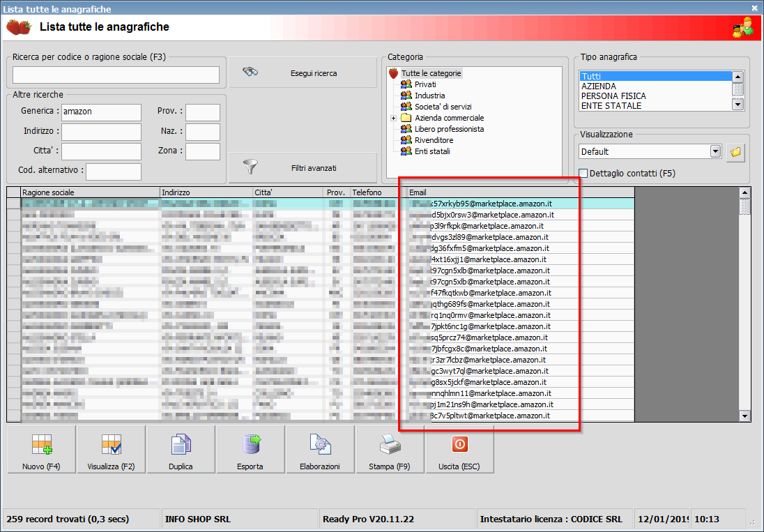The height and width of the screenshot is (532, 764).
Task: Click the Esporta database arrow icon
Action: [x=252, y=444]
